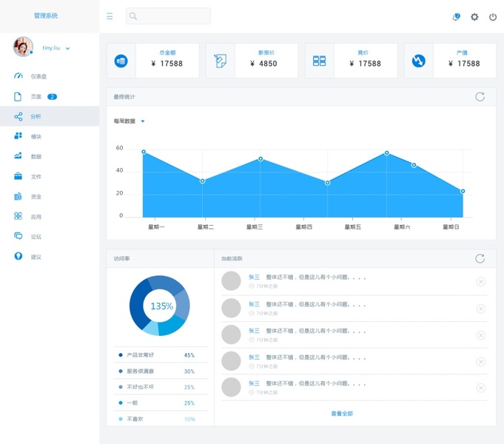Viewport: 504px width, 444px height.
Task: Click the tiny.liu user avatar
Action: click(23, 47)
